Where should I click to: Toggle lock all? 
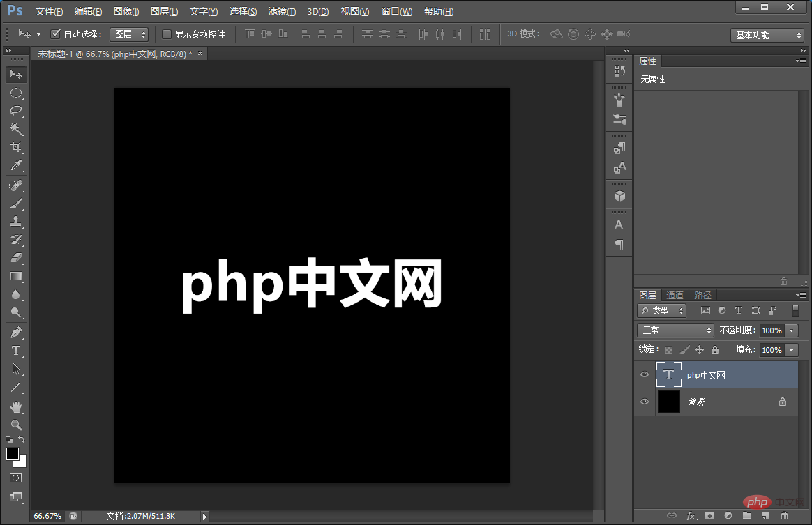tap(715, 350)
